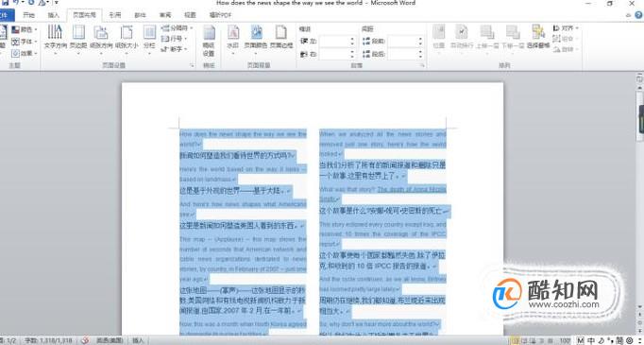This screenshot has height=345, width=644.
Task: Open the Page Setup dialog launcher
Action: click(192, 66)
